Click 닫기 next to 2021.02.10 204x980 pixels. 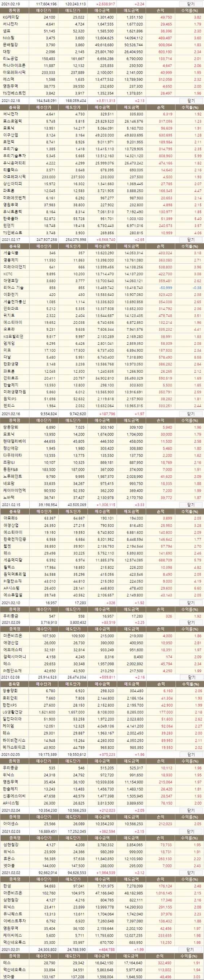[x=191, y=603]
